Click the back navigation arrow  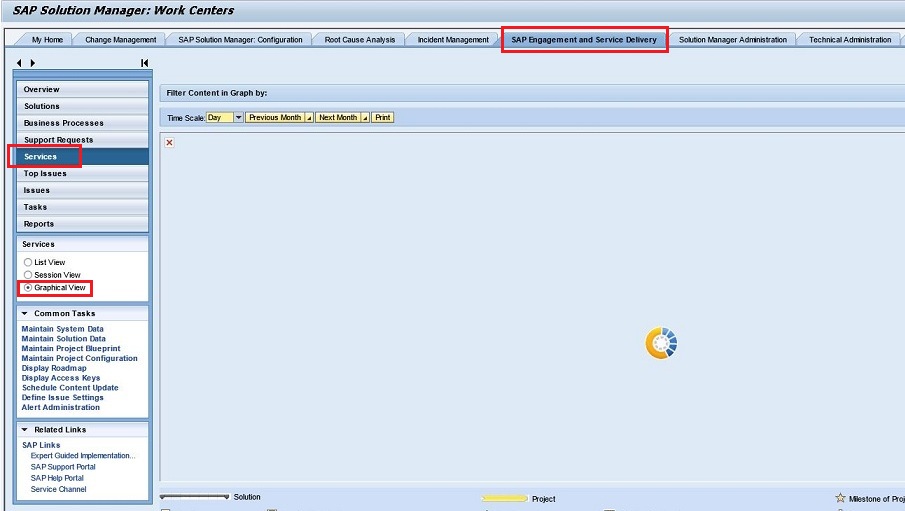click(19, 63)
